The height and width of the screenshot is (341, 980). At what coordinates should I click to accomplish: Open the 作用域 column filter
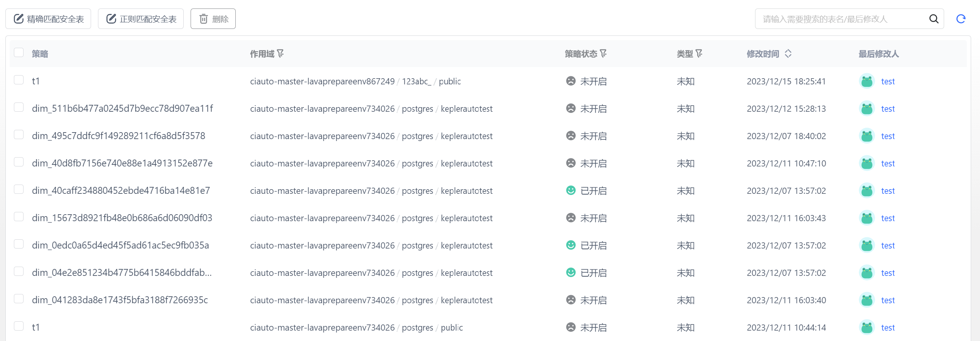click(x=280, y=54)
